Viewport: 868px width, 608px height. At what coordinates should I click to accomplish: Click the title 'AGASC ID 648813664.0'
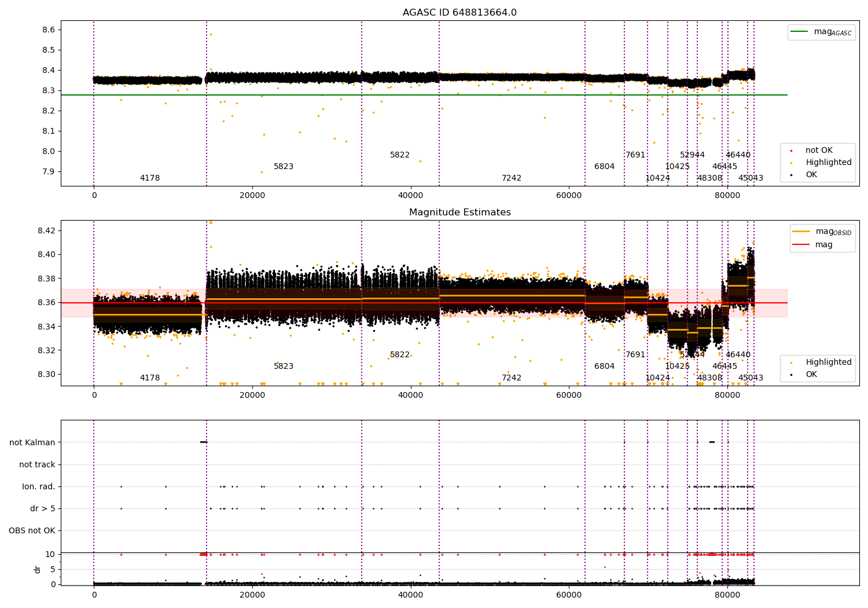[459, 13]
